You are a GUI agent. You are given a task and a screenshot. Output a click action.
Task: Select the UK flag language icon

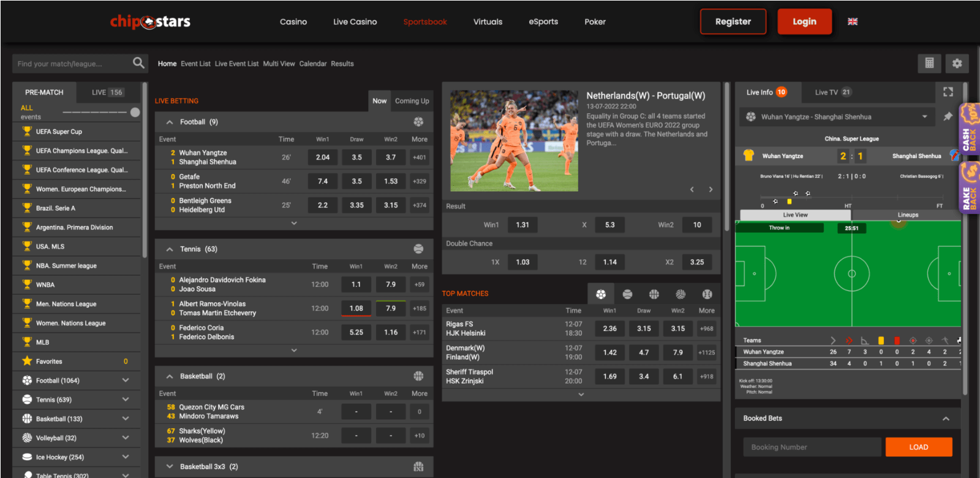click(x=853, y=21)
